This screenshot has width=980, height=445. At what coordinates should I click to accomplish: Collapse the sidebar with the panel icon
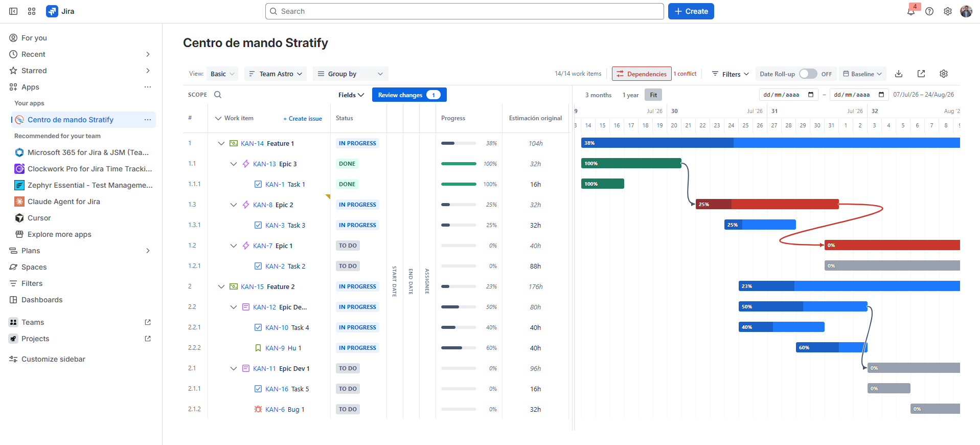13,11
